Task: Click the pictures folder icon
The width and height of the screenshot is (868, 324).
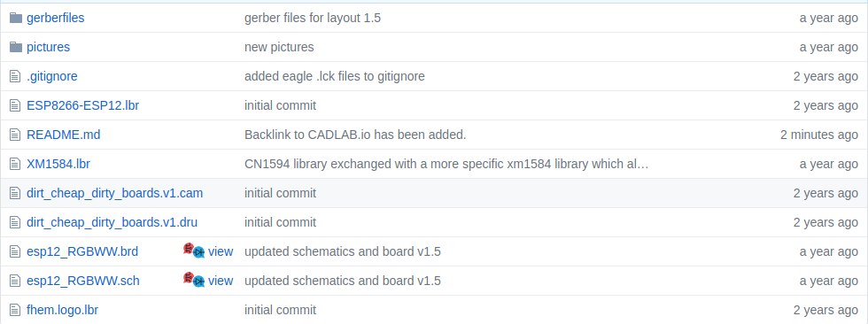Action: tap(16, 47)
